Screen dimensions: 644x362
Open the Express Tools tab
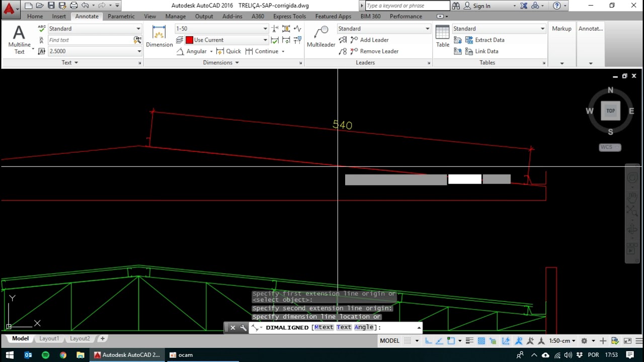[x=289, y=16]
